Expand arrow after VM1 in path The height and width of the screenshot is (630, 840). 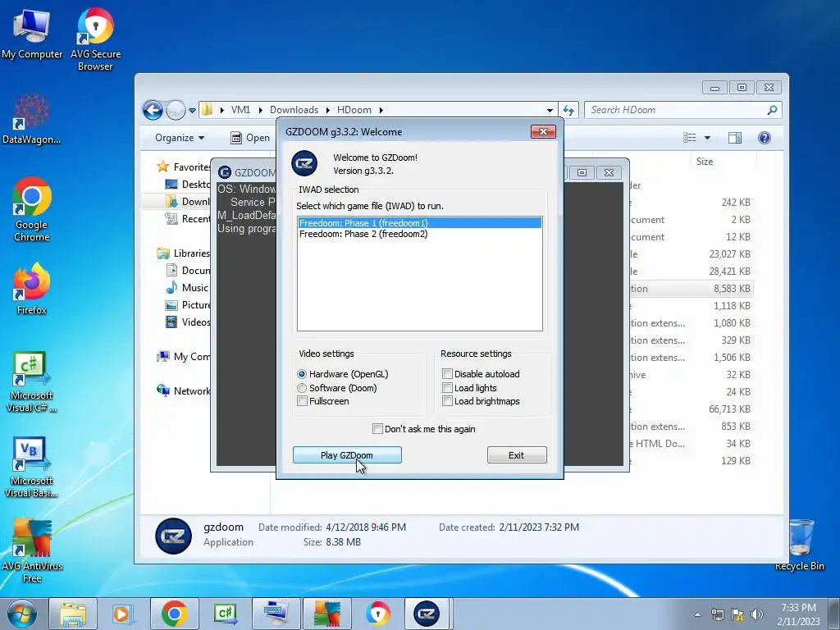tap(260, 110)
